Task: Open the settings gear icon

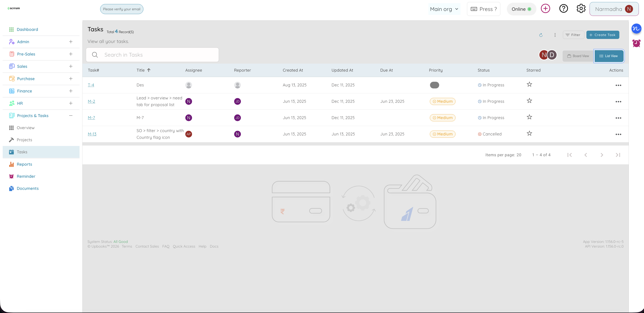Action: click(581, 8)
